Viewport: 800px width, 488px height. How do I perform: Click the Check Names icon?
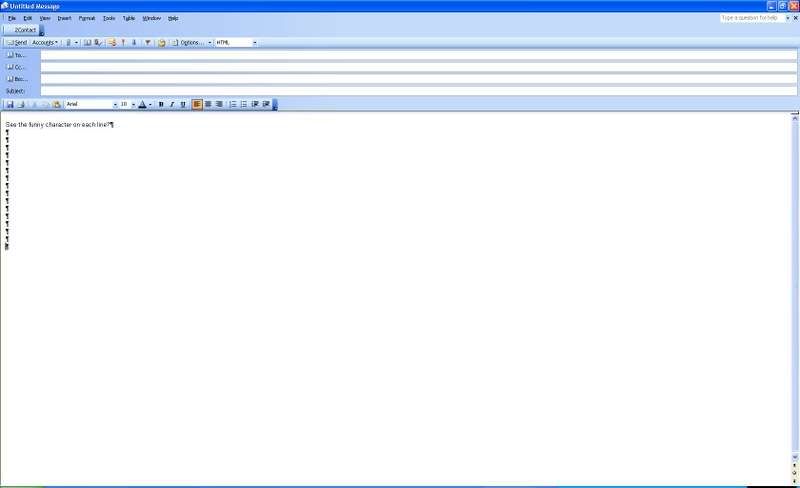(97, 43)
